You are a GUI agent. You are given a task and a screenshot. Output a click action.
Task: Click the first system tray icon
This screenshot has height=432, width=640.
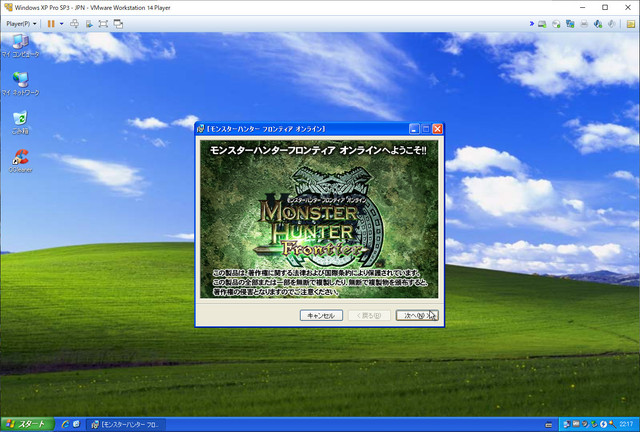(567, 425)
